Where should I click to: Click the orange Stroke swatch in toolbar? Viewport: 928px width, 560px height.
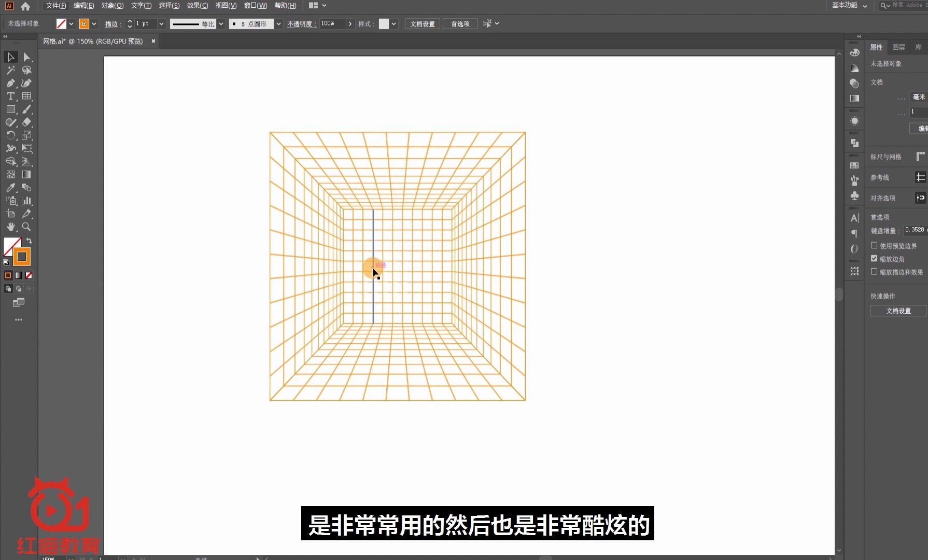click(22, 257)
